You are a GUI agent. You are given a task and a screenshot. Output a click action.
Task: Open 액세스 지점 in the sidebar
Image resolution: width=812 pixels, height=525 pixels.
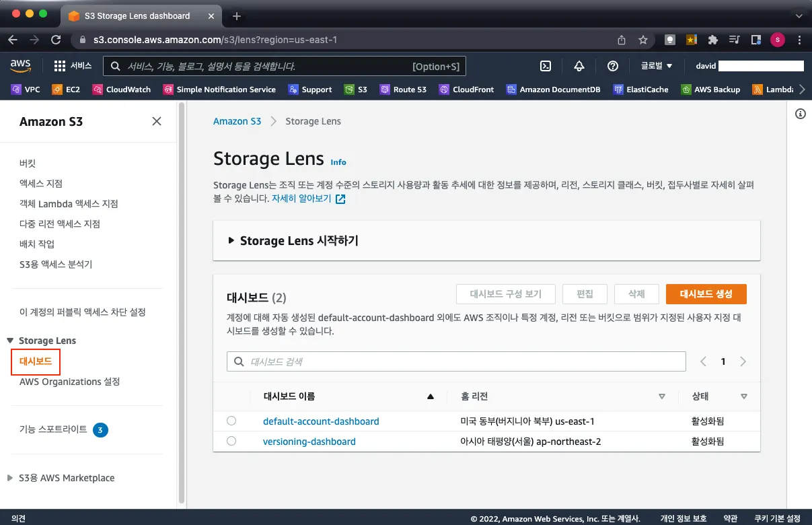(x=41, y=183)
